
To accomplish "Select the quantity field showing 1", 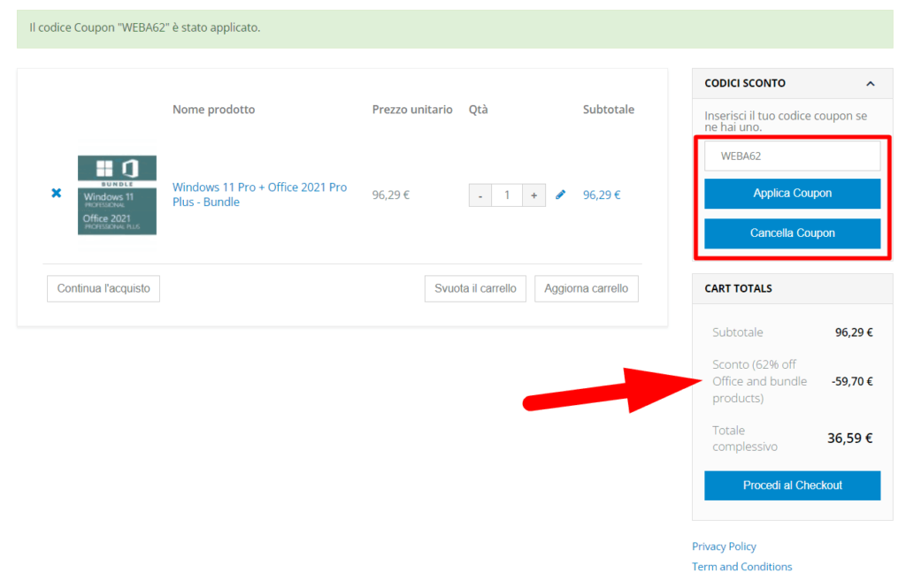I will [507, 195].
